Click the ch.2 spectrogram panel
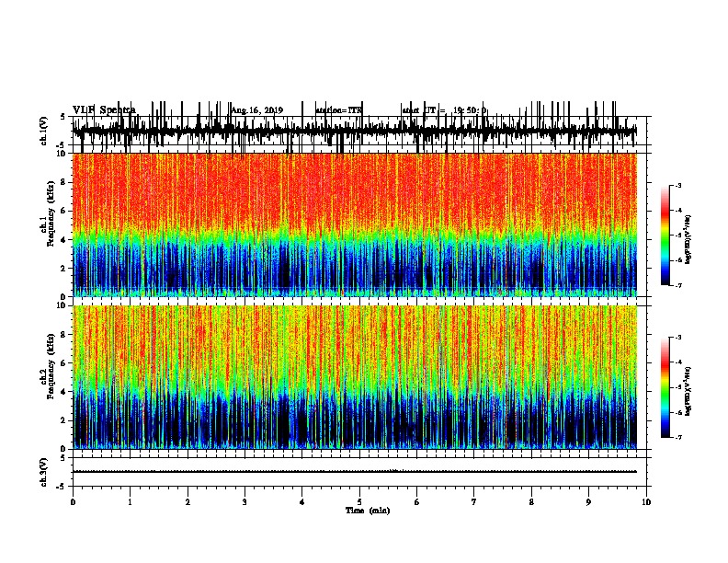The width and height of the screenshot is (728, 563). point(355,377)
